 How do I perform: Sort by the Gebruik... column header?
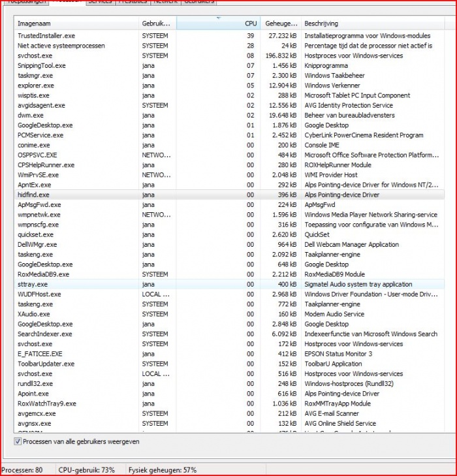point(157,24)
